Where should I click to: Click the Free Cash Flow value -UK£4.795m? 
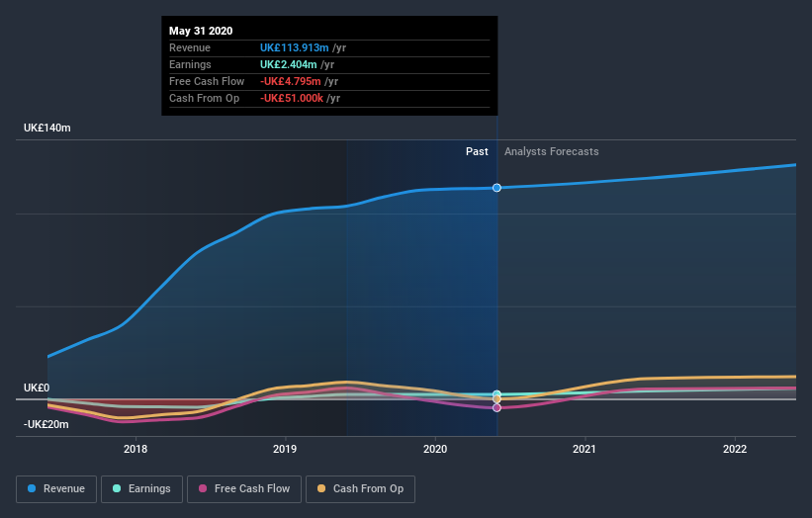point(291,81)
